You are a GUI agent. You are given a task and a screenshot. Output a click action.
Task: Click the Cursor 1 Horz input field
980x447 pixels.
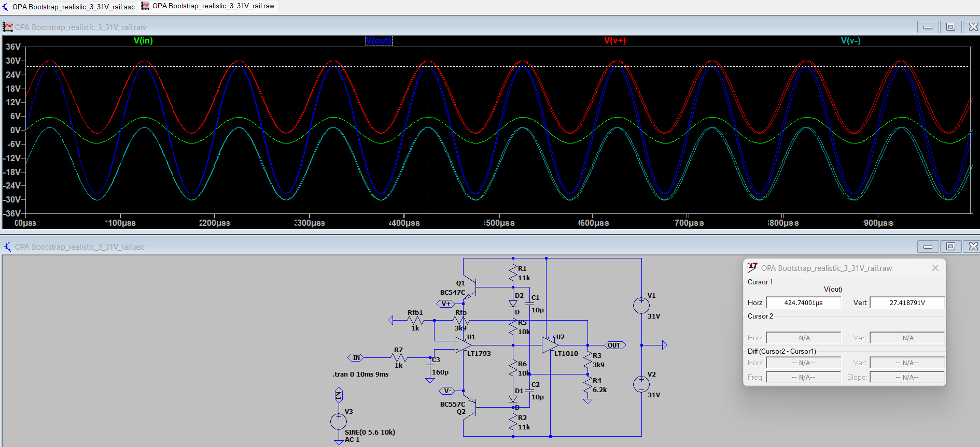(803, 302)
